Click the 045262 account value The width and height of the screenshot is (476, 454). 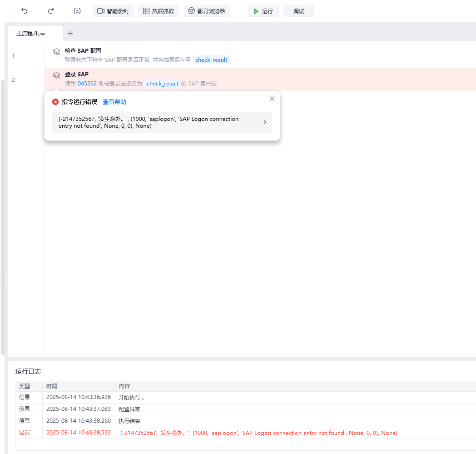87,84
